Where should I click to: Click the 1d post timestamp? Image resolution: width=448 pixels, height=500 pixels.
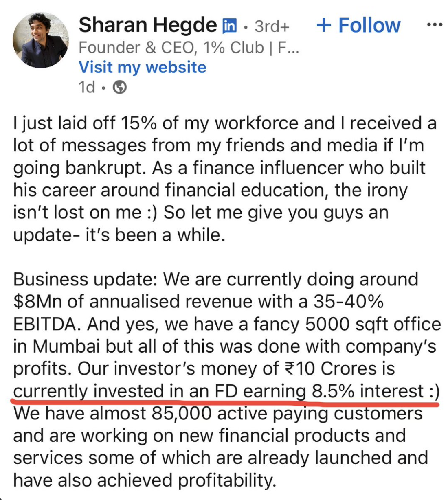[x=87, y=87]
